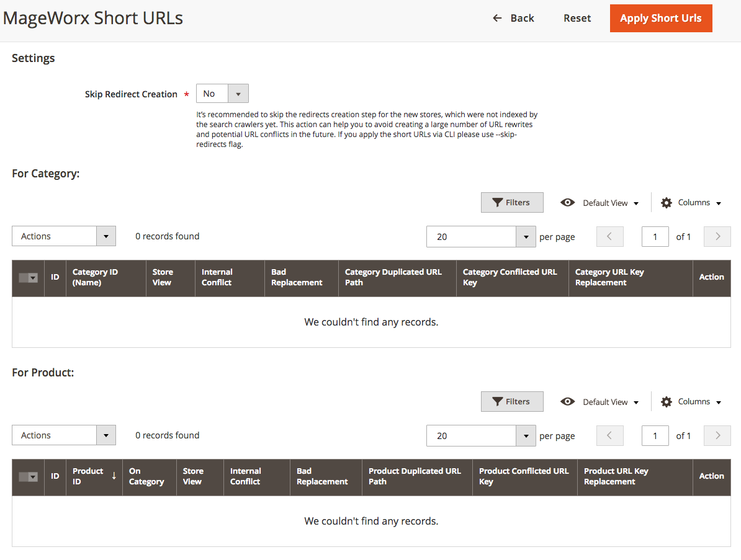Sort by Category URL Key Replacement column
This screenshot has height=560, width=741.
pos(631,278)
